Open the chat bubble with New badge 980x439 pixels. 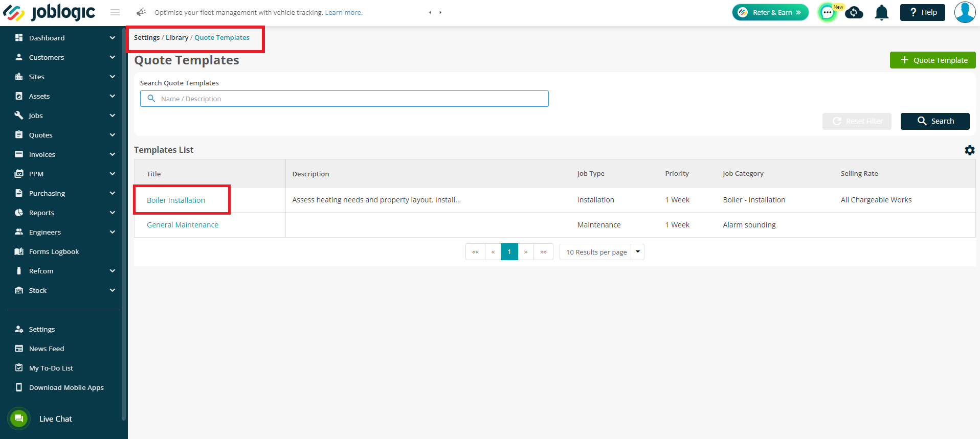pos(828,12)
